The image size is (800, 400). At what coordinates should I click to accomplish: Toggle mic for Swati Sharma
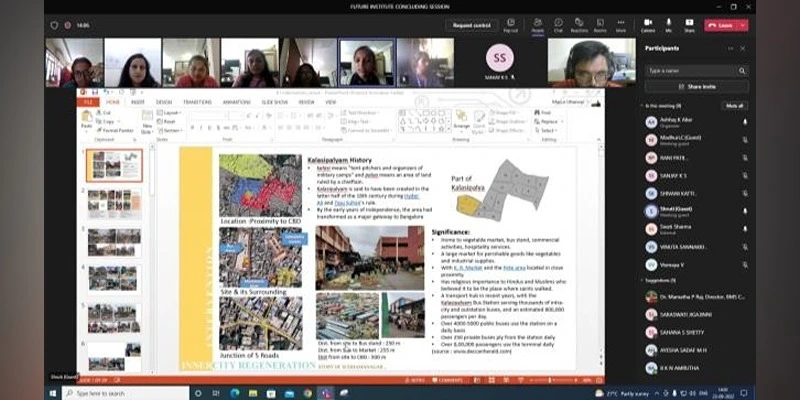point(745,229)
